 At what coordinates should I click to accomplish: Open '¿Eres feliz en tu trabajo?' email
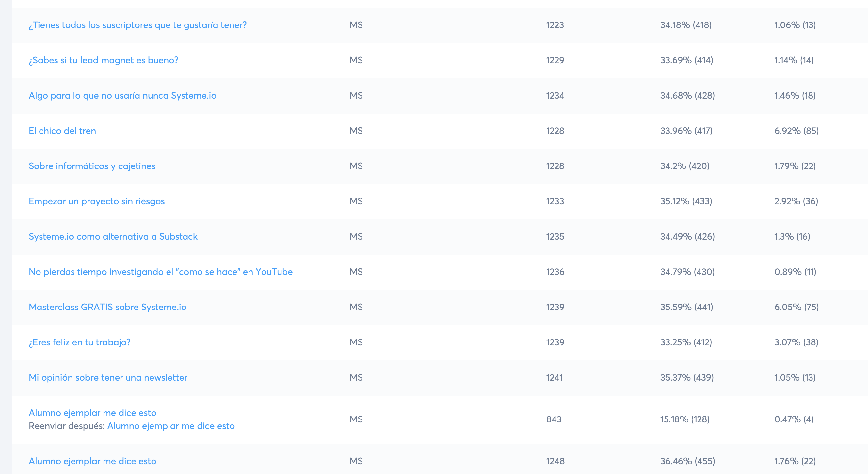pyautogui.click(x=80, y=342)
